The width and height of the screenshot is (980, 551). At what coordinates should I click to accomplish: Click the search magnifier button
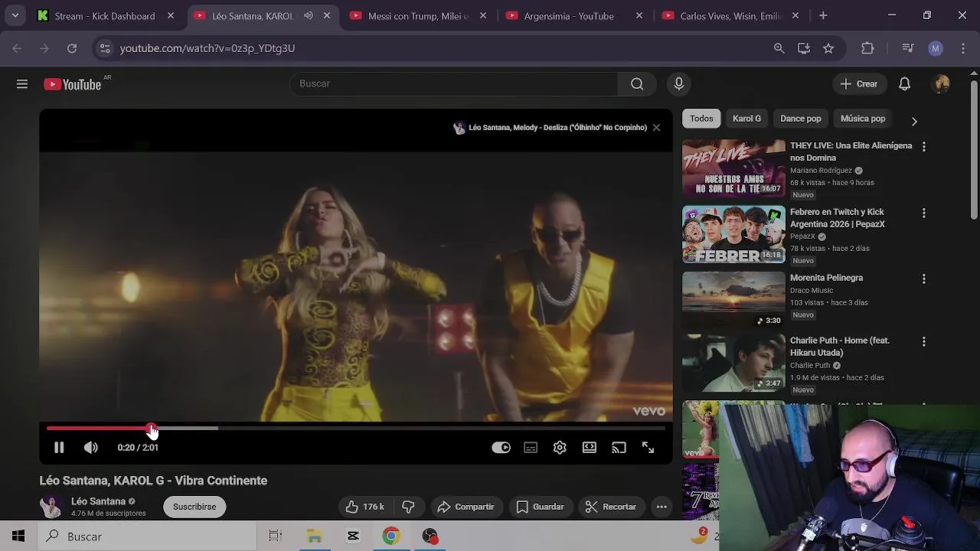click(x=637, y=84)
